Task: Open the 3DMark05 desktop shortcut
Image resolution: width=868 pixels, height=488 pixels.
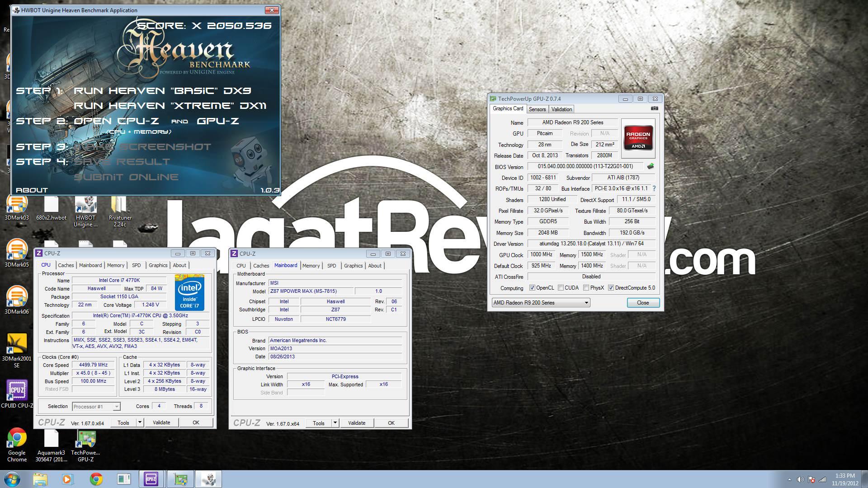Action: pyautogui.click(x=17, y=253)
